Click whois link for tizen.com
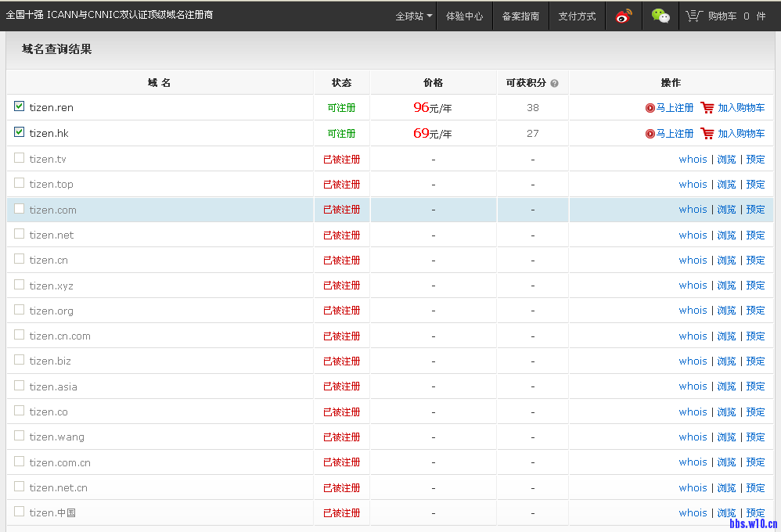This screenshot has width=781, height=532. tap(693, 210)
